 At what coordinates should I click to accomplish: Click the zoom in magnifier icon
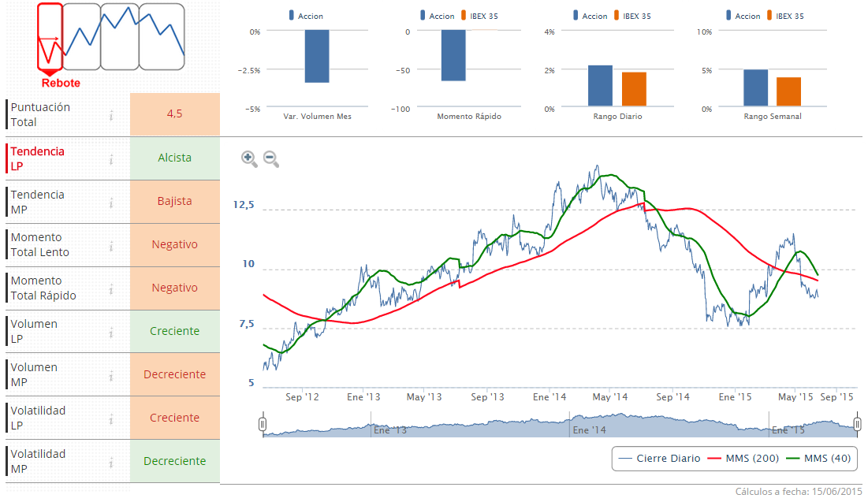(249, 159)
